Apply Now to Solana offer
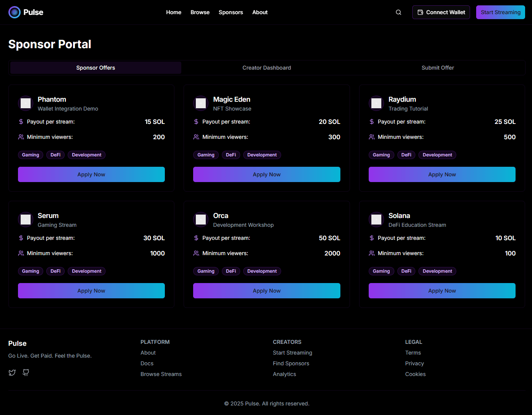 click(x=442, y=291)
